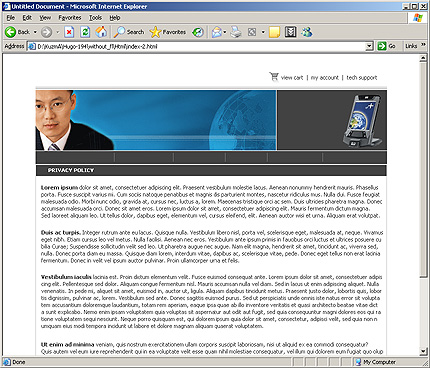Open the History toolbar icon
Screen dimensions: 430x368
198,32
